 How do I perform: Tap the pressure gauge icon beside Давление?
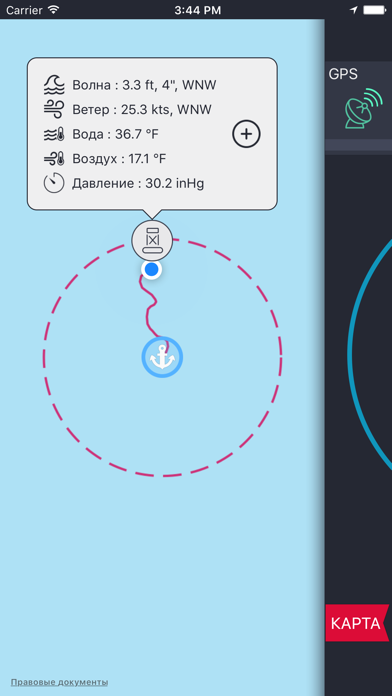click(54, 183)
